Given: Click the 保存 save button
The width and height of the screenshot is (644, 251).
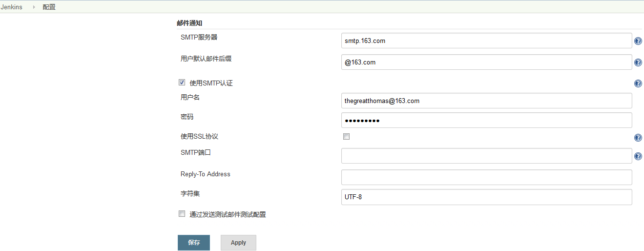Looking at the screenshot, I should point(194,243).
